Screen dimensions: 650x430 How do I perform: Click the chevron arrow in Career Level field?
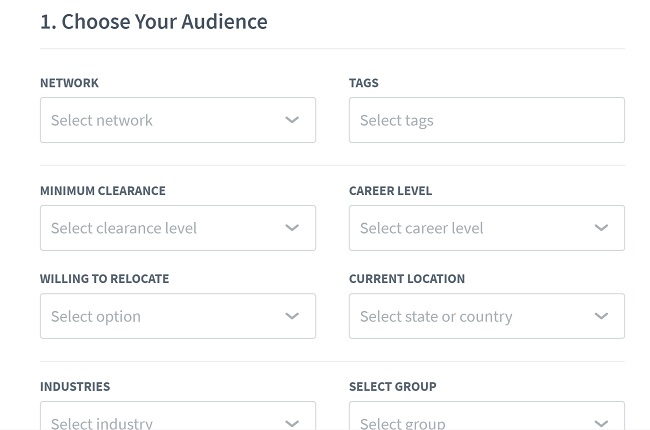click(601, 228)
